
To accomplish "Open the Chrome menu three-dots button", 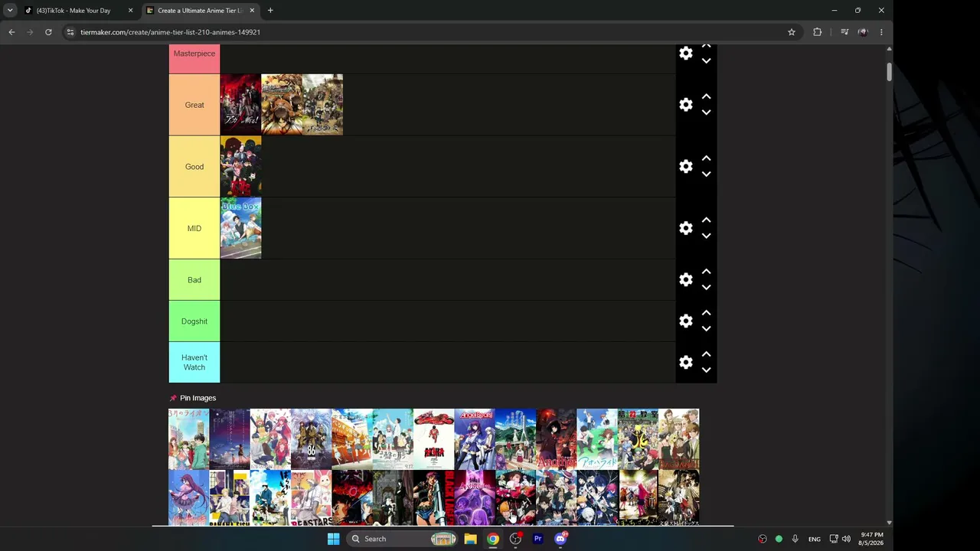I will (x=881, y=32).
